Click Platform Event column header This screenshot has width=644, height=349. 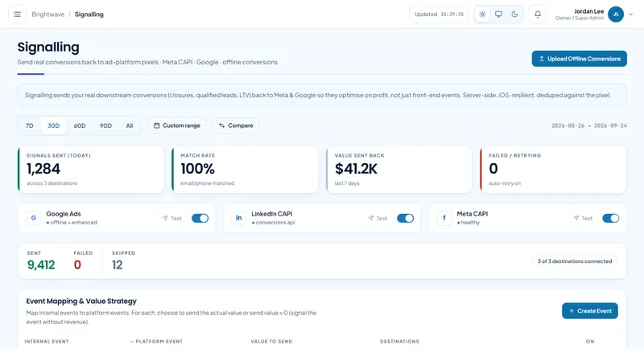pyautogui.click(x=156, y=341)
